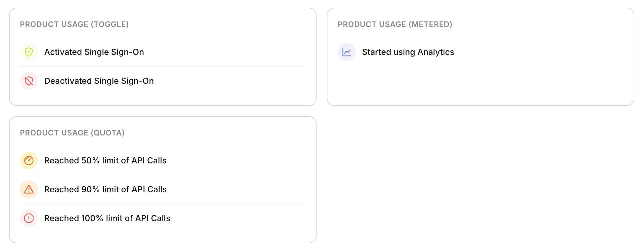Choose Reached 90% limit of API Calls

(x=105, y=189)
